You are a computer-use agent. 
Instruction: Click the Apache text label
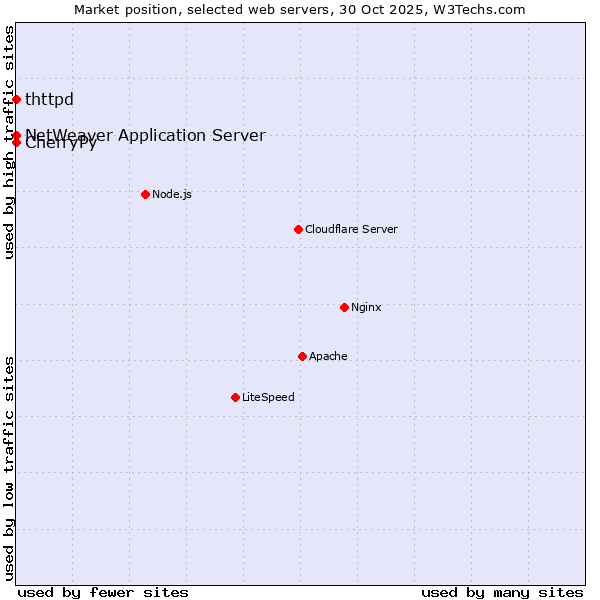[x=328, y=356]
